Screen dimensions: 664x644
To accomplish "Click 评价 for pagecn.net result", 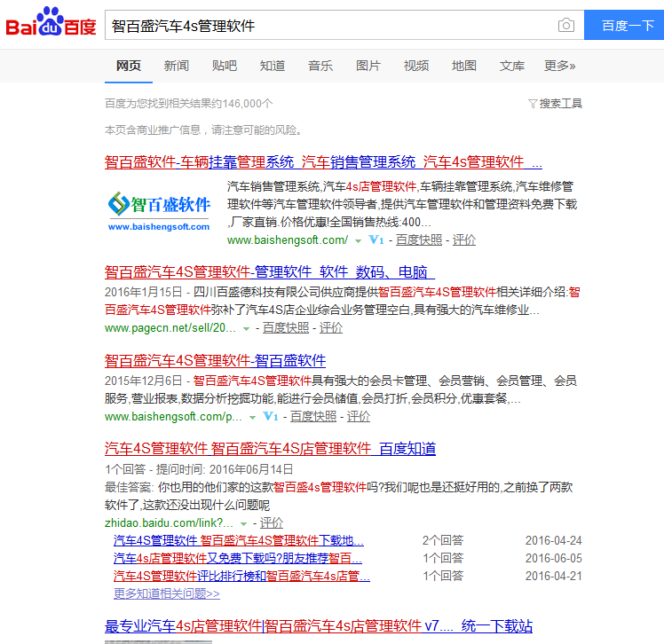I will (331, 328).
